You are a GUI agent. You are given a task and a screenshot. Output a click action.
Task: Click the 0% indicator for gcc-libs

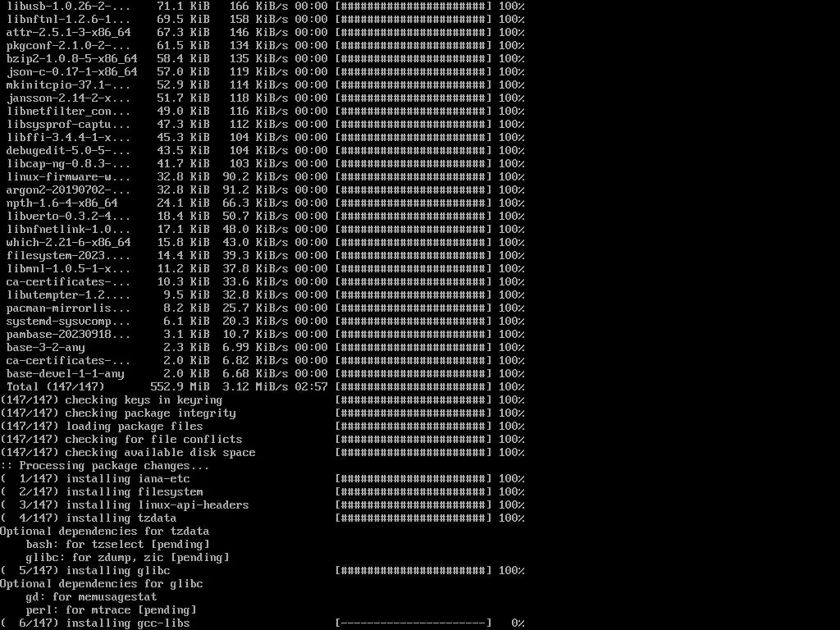pos(518,623)
